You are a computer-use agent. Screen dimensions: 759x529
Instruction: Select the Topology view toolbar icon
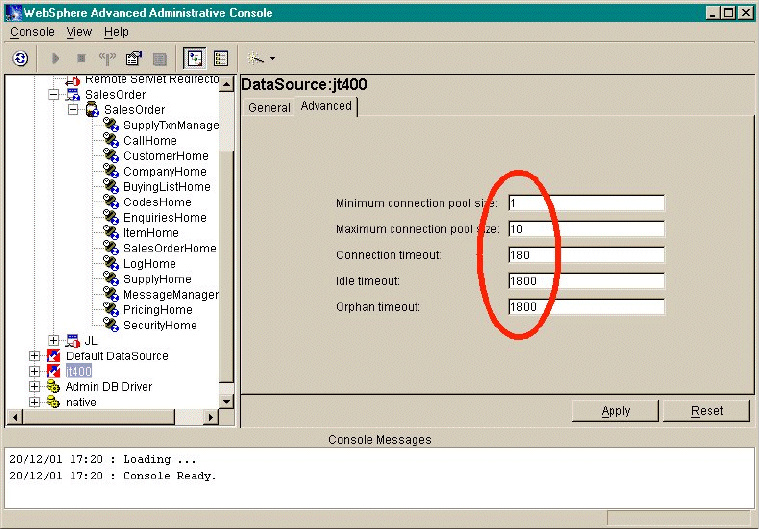(195, 59)
